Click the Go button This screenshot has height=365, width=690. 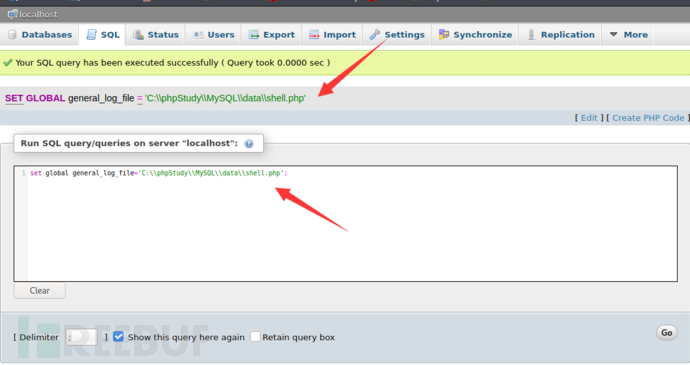pyautogui.click(x=667, y=333)
